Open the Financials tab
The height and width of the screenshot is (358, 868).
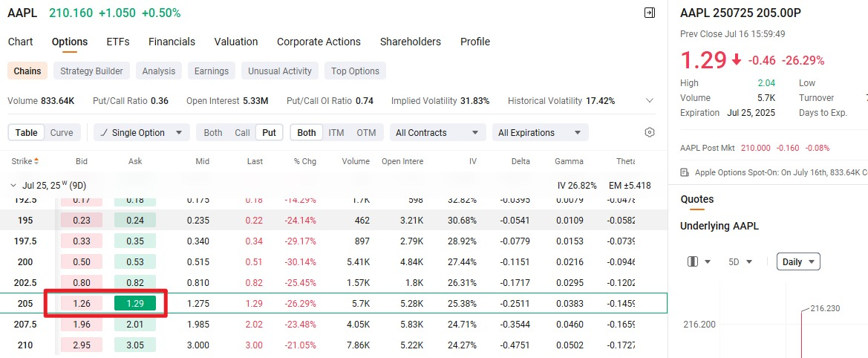pos(172,42)
